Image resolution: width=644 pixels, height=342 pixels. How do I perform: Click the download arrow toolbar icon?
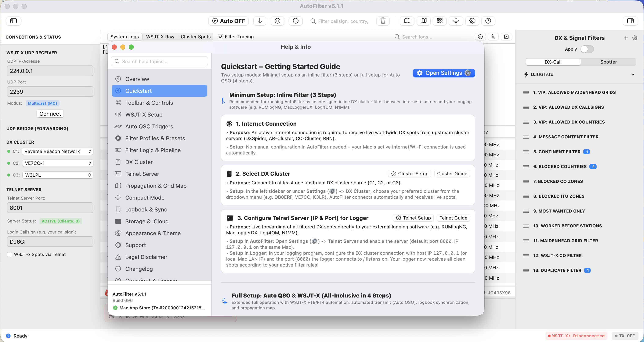click(x=260, y=21)
